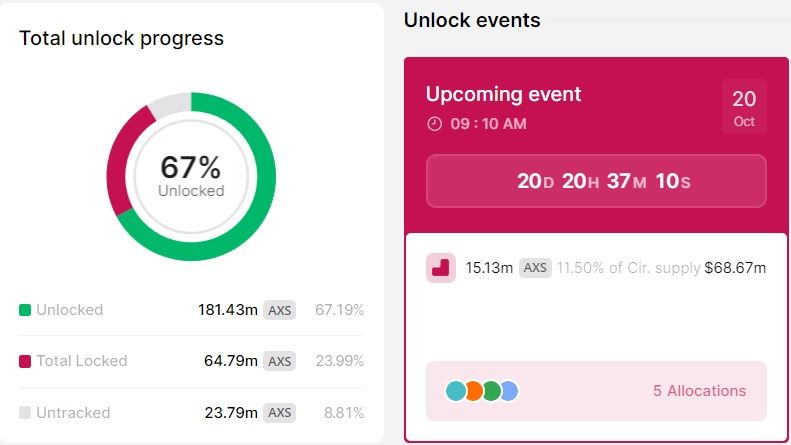Click the clock icon beside 09:10 AM
791x445 pixels.
click(434, 124)
